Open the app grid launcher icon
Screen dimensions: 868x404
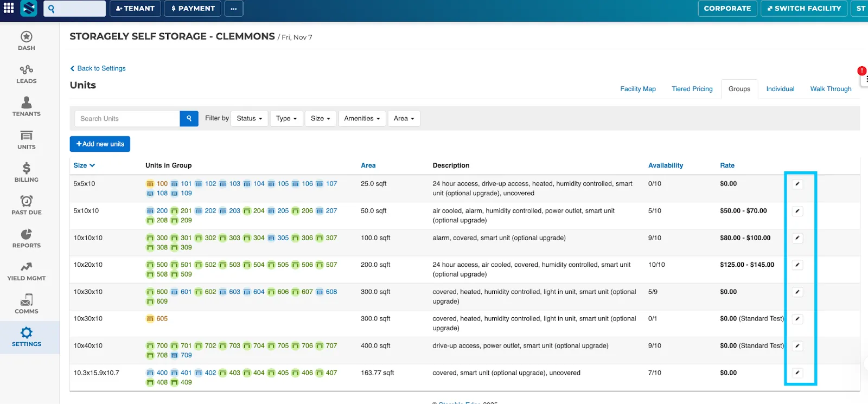[9, 8]
